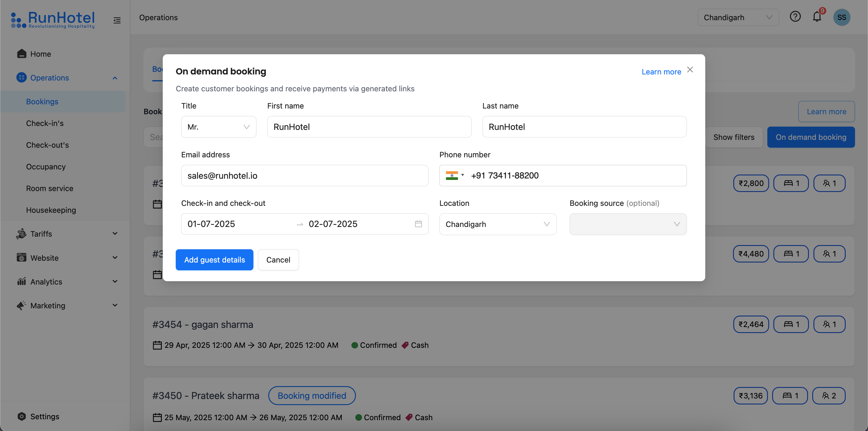Collapse the sidebar menu icon

(x=117, y=20)
